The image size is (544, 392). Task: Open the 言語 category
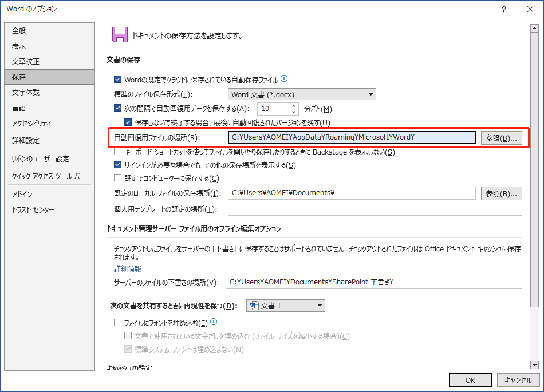[x=49, y=108]
